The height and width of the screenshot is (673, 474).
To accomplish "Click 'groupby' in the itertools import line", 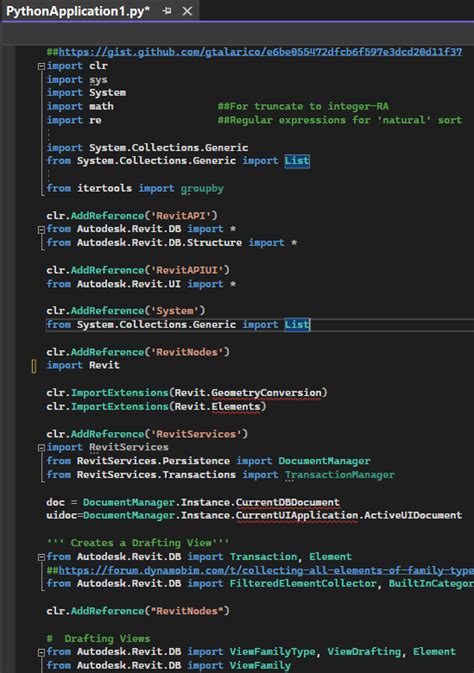I will (x=202, y=188).
